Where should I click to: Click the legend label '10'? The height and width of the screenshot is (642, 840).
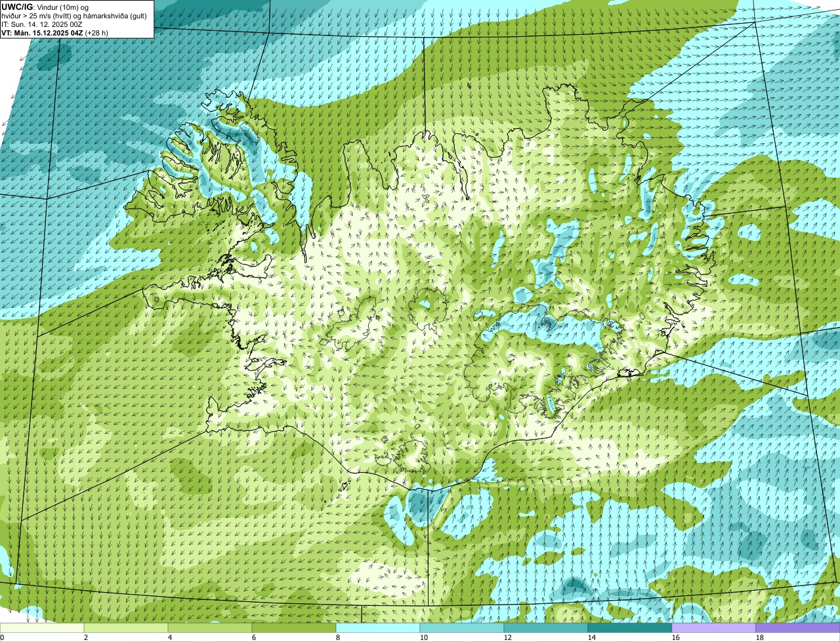pyautogui.click(x=424, y=637)
